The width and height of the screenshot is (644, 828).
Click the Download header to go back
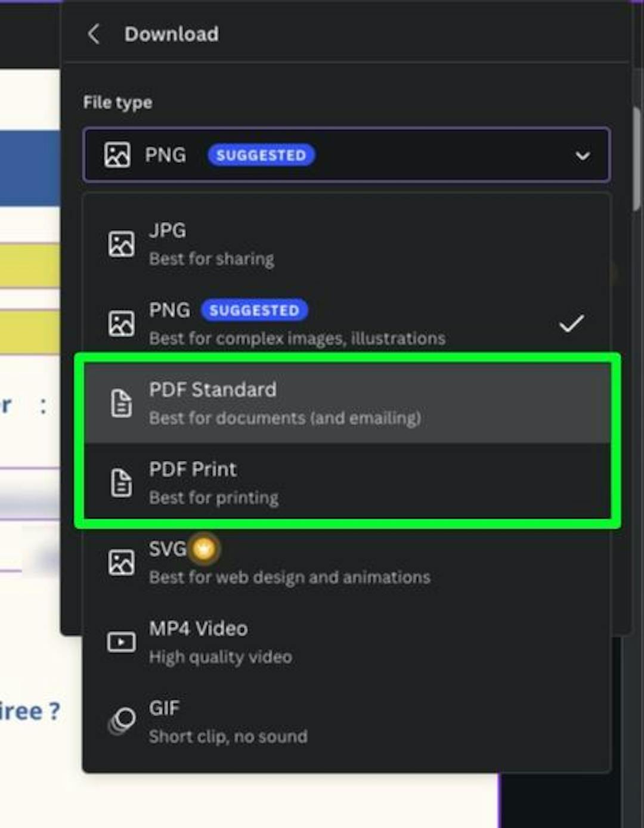171,34
